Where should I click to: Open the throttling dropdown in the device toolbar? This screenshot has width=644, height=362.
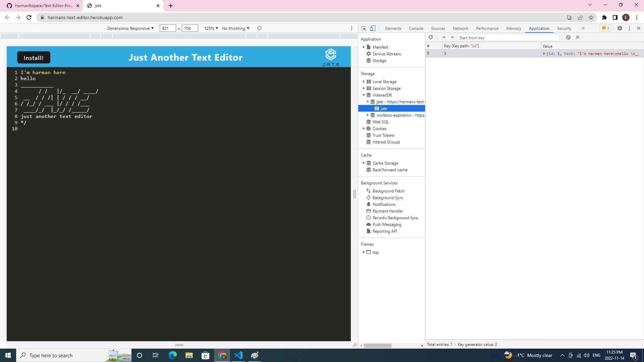[235, 28]
